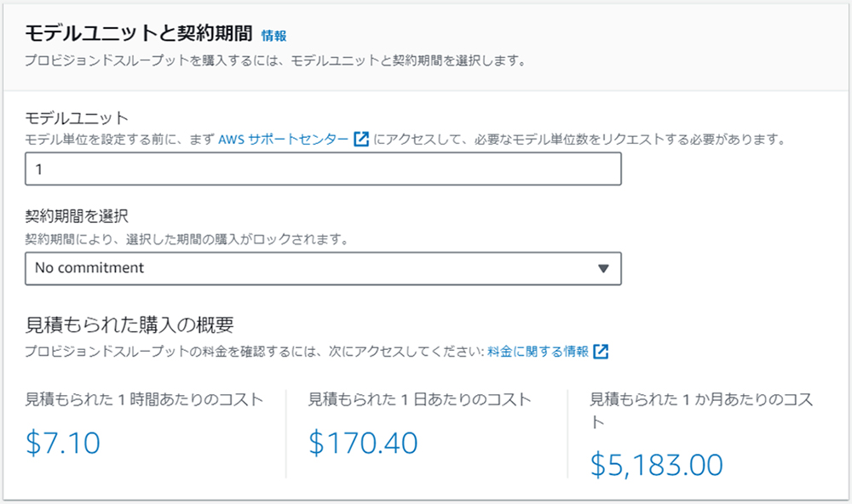Open the 料金に関する情報 pricing link
The width and height of the screenshot is (852, 504).
538,352
